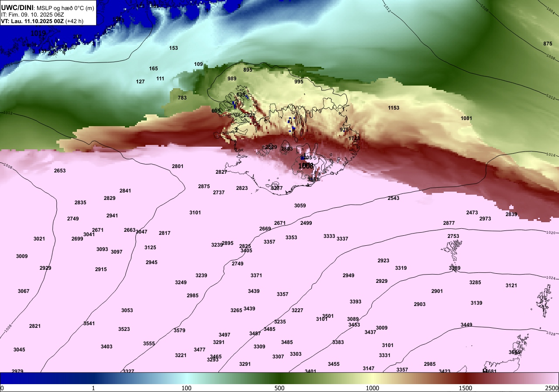559x392 pixels.
Task: Click the map value 3393
Action: point(355,302)
